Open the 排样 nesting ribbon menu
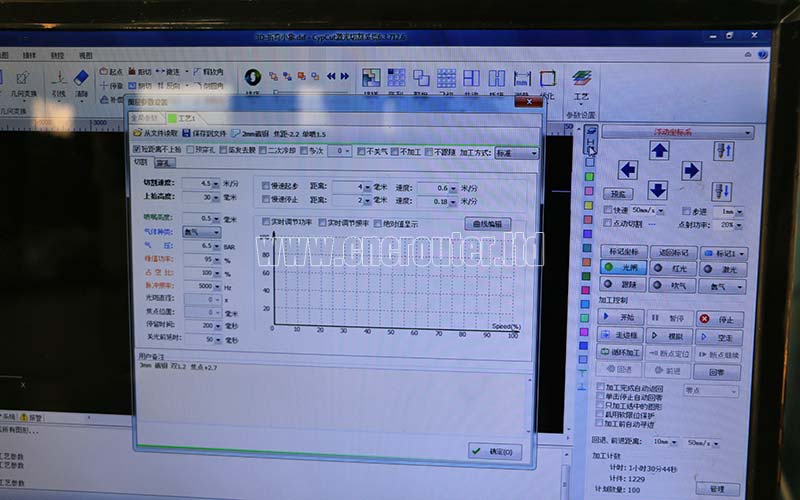The height and width of the screenshot is (500, 800). (29, 56)
